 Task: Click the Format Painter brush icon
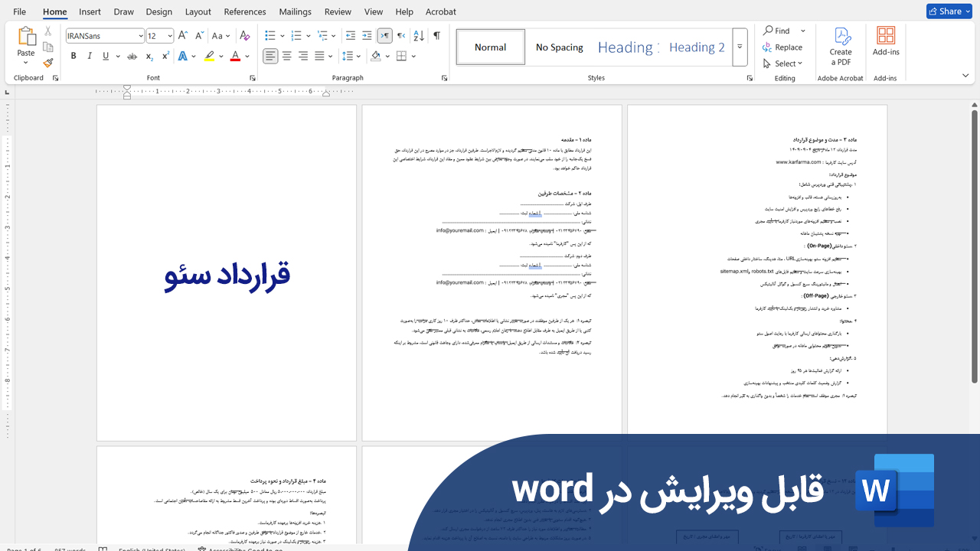48,63
